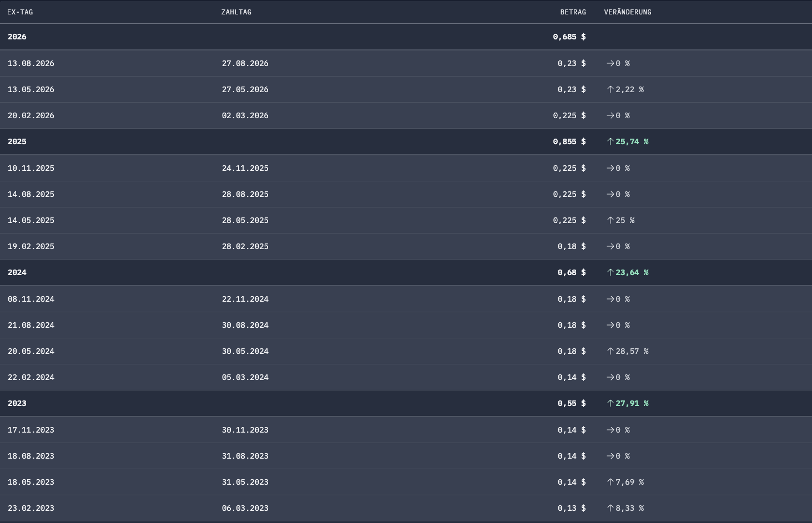Click the ZAHLTAG column header
812x523 pixels.
click(236, 12)
